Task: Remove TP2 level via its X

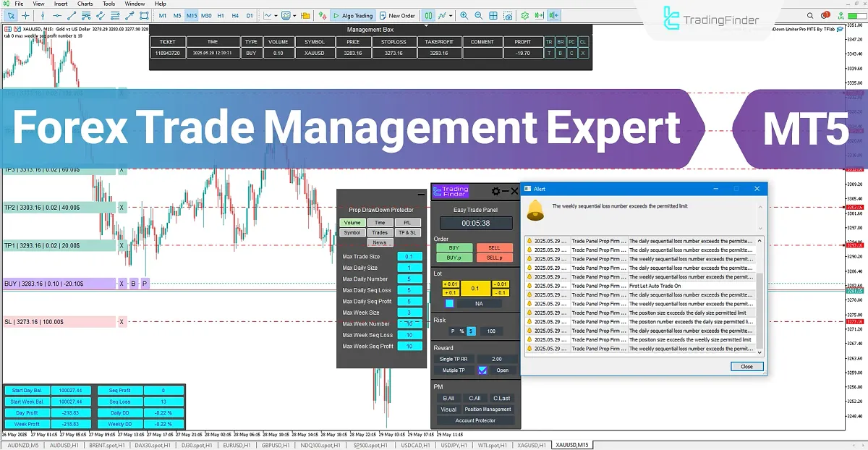Action: click(x=122, y=208)
